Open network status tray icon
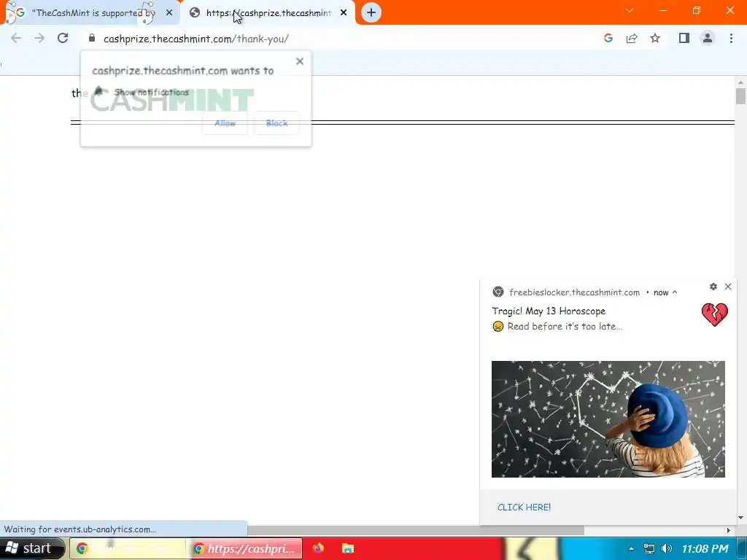 point(649,548)
